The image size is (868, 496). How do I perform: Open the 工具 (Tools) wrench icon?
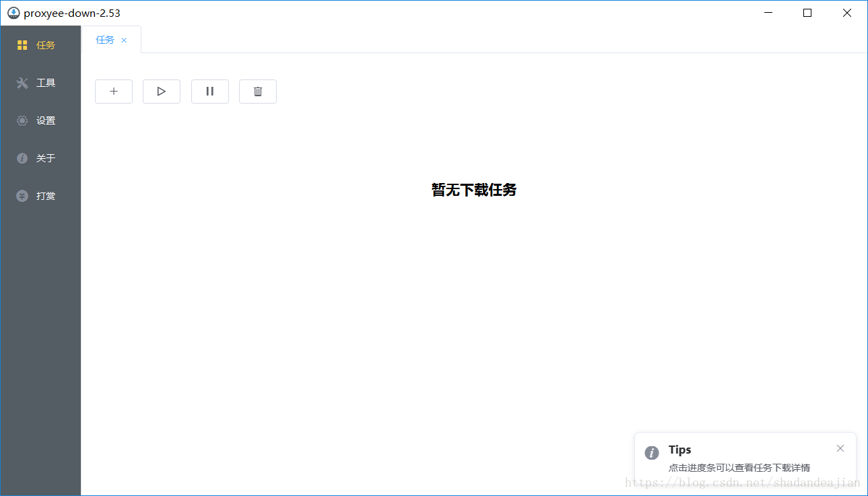(x=22, y=82)
